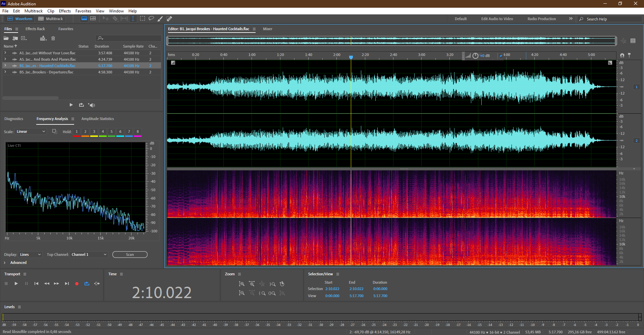Toggle Show Spectral Pitch Display

click(93, 19)
